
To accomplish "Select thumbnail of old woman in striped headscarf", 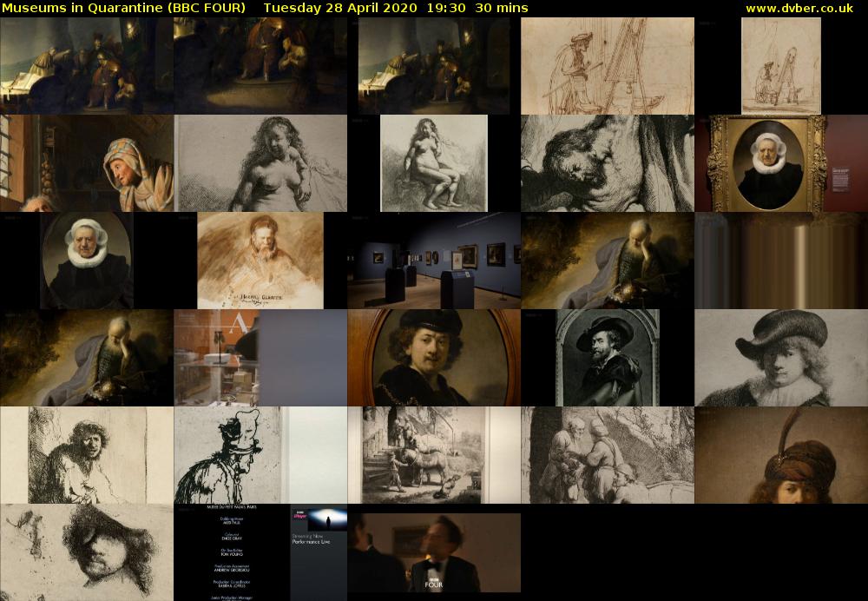I will tap(87, 163).
